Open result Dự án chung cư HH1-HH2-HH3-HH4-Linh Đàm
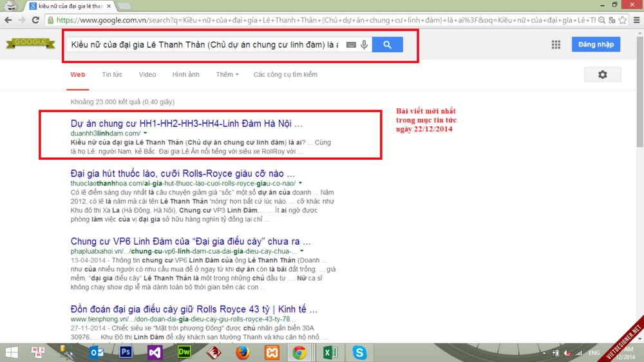The width and height of the screenshot is (644, 362). [187, 123]
